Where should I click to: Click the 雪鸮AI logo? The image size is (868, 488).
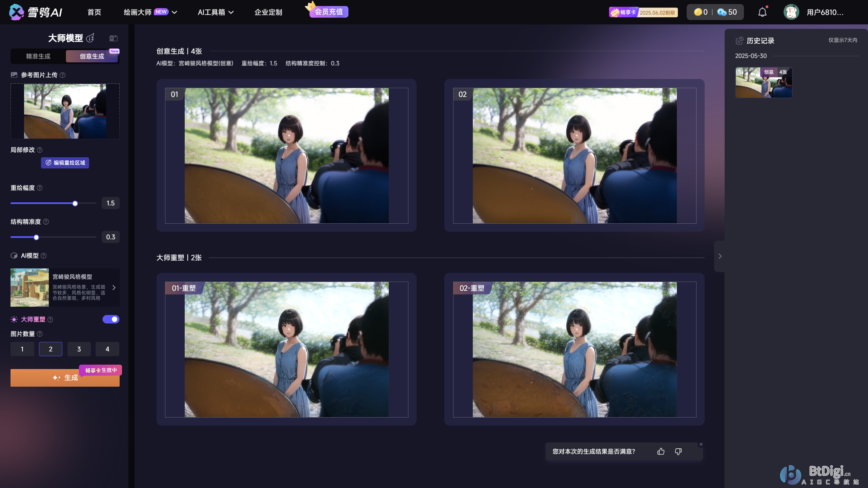pyautogui.click(x=36, y=12)
